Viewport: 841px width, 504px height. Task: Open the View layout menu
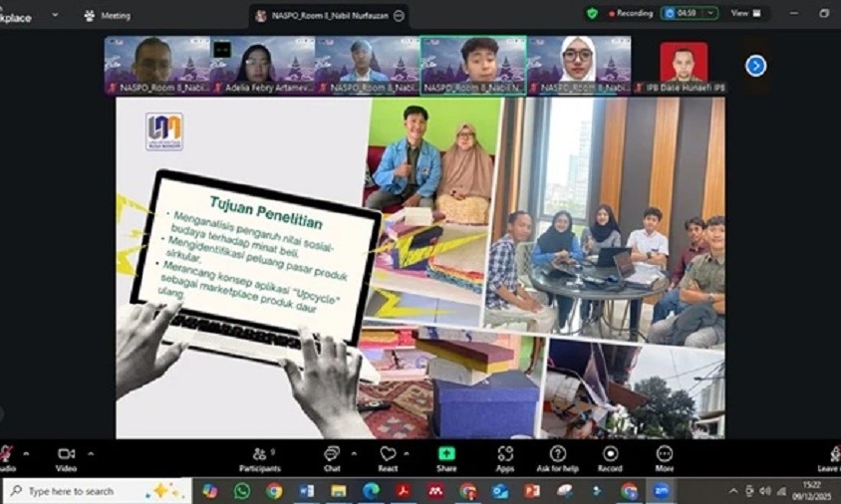[x=746, y=13]
